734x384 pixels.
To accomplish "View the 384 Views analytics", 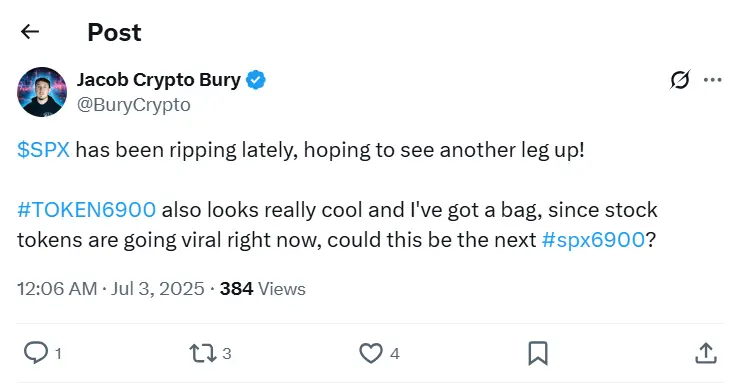I will point(263,289).
